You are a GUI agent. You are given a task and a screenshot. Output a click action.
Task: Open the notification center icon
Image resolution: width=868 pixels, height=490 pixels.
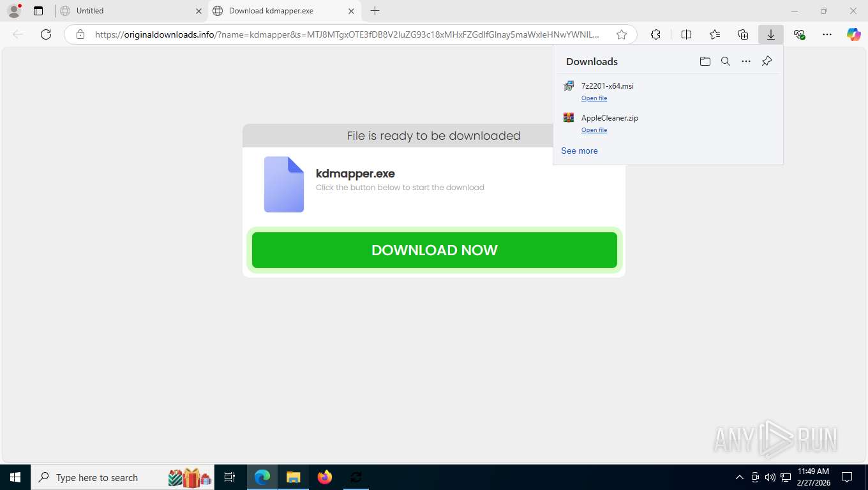pos(847,477)
